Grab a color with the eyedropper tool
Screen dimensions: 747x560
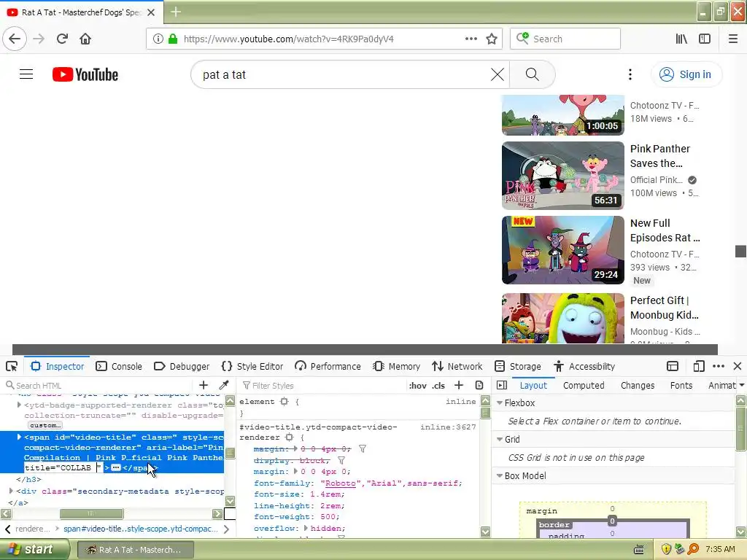point(223,385)
